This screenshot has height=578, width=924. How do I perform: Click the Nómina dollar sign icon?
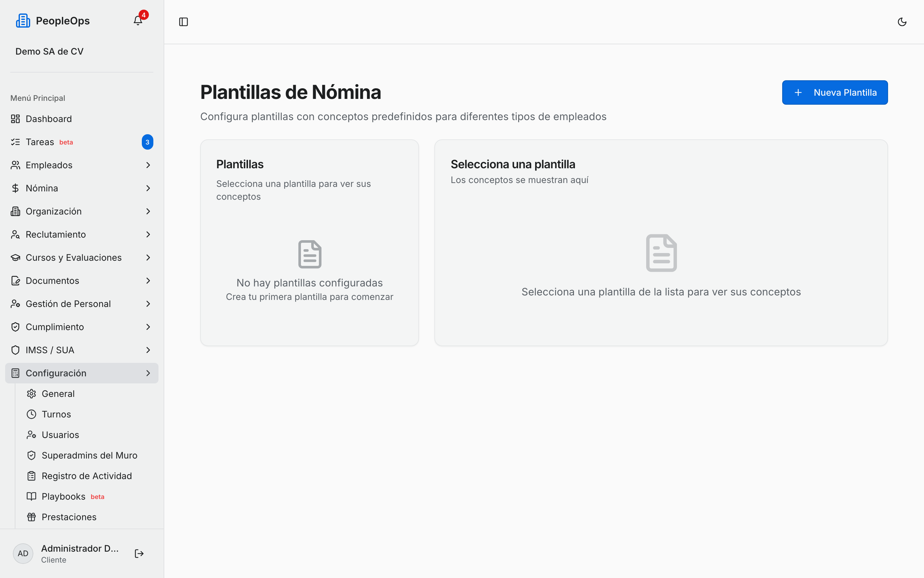pyautogui.click(x=15, y=188)
